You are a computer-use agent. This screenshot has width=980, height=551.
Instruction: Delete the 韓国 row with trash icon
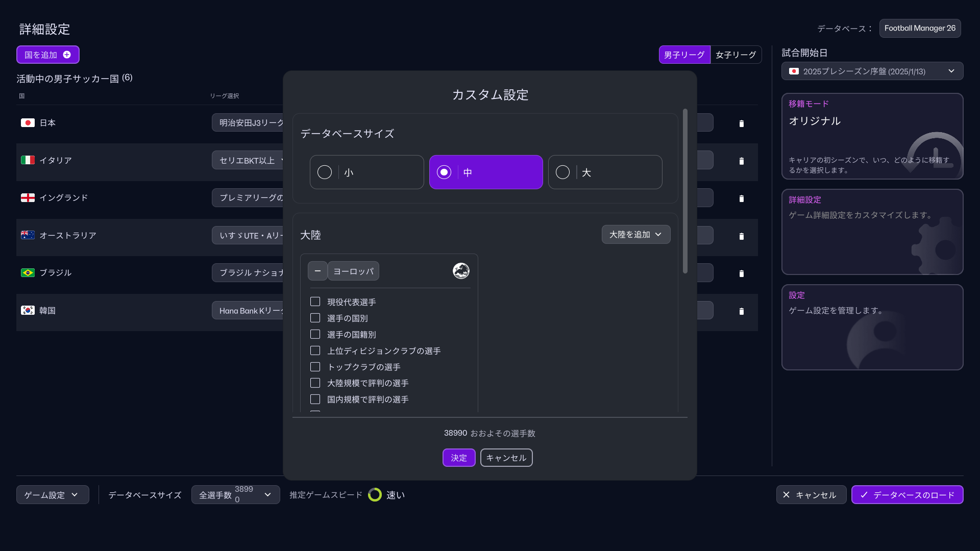pyautogui.click(x=742, y=311)
